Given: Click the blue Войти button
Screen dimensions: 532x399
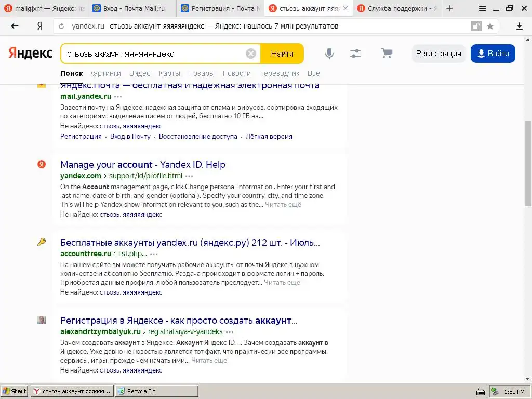Looking at the screenshot, I should 493,54.
